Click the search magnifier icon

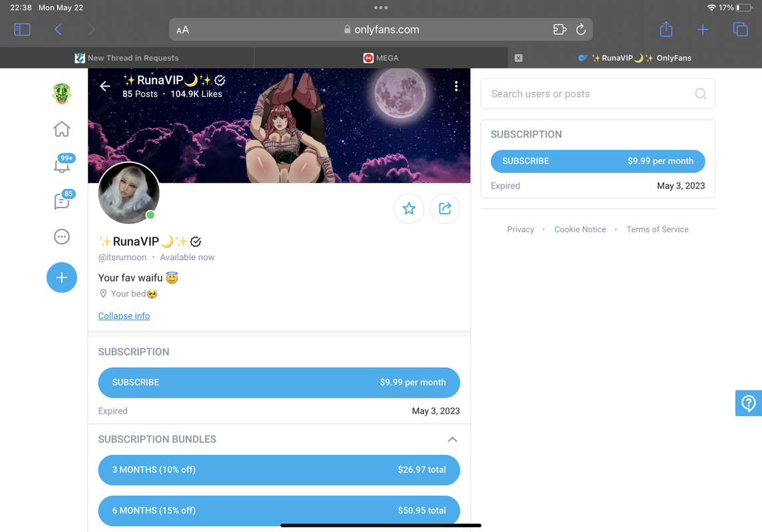pos(700,94)
